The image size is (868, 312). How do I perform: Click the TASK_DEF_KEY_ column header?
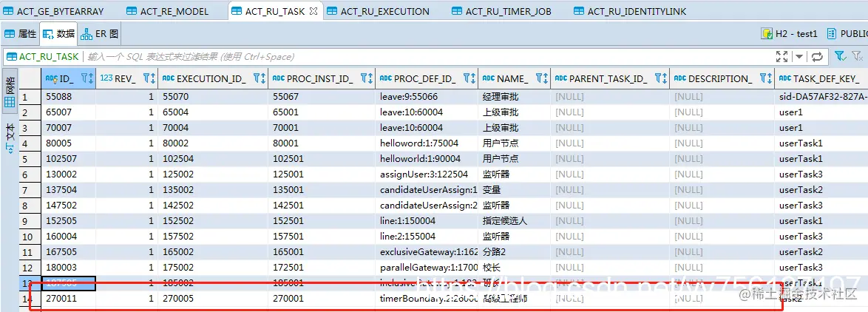(822, 78)
